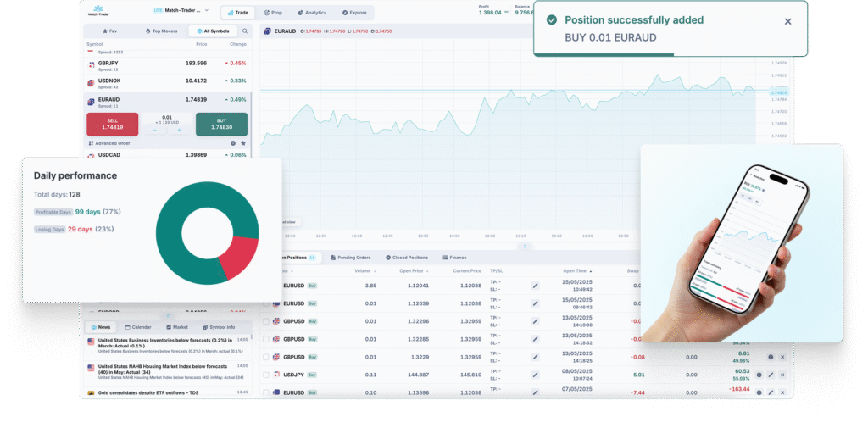Show info for the -163.44 EURUSD row
868x428 pixels.
(759, 392)
